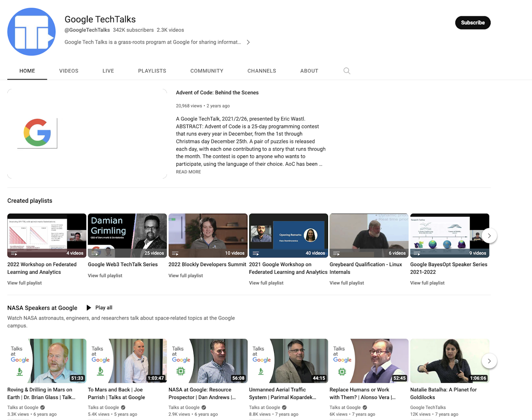This screenshot has height=420, width=532.
Task: Open the BayesOpt 9 videos thumbnail
Action: 450,235
